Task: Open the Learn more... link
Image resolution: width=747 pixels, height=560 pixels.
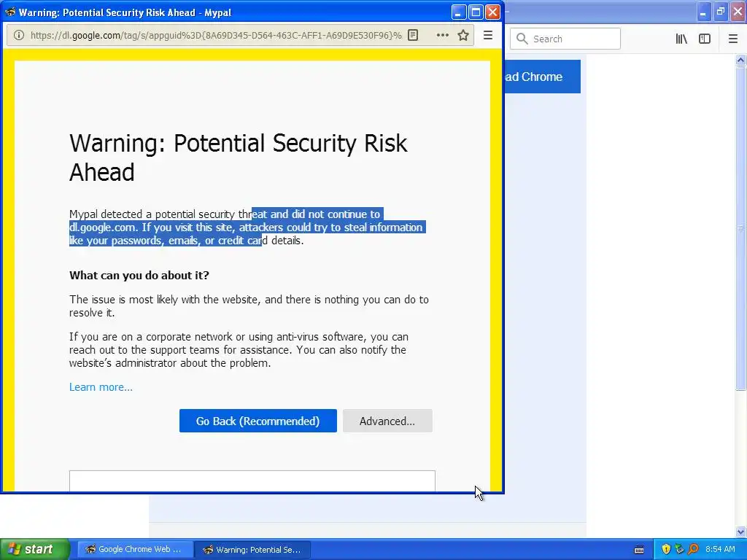Action: (x=101, y=387)
